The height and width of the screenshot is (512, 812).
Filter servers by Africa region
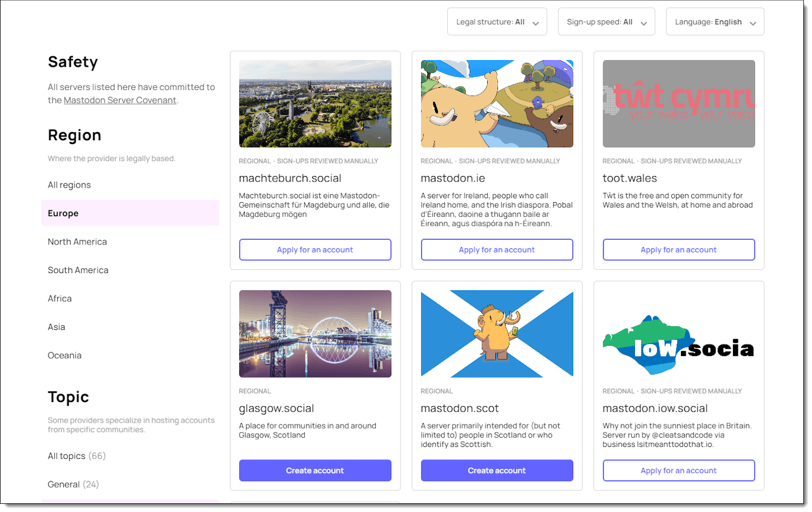pyautogui.click(x=60, y=298)
